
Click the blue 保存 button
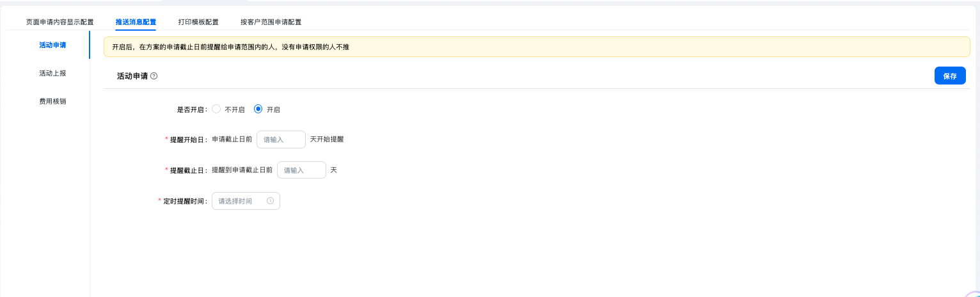point(950,76)
